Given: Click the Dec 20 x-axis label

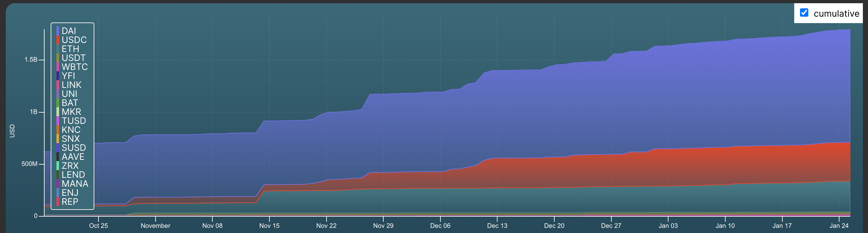Looking at the screenshot, I should click(554, 226).
